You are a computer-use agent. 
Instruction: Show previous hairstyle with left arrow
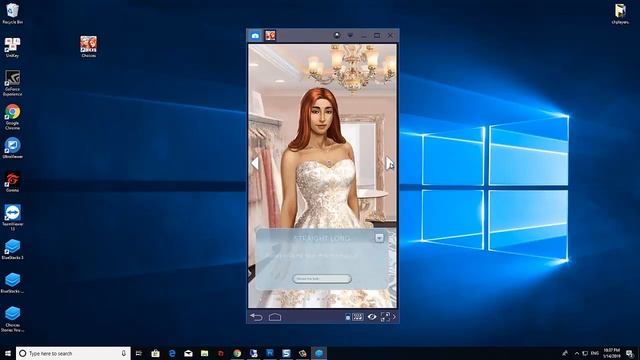(255, 163)
